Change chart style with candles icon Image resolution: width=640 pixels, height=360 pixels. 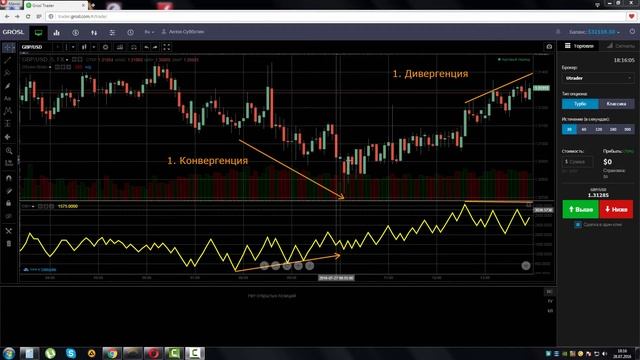(84, 47)
